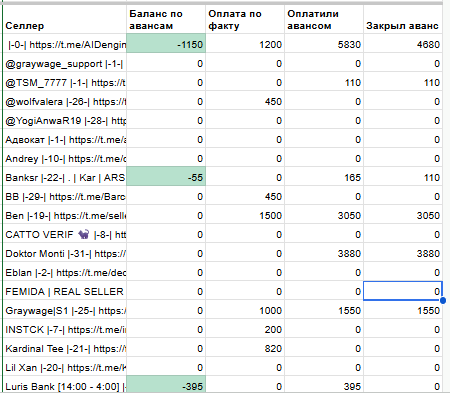
Task: Click the 200 cell in INSTCK row
Action: [245, 328]
